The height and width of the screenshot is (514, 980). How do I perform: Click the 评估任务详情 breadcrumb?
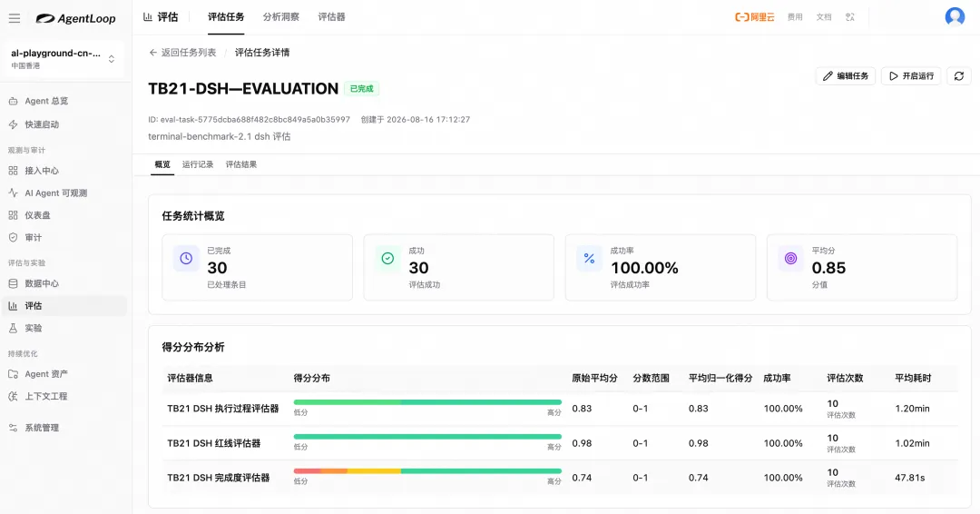point(262,53)
